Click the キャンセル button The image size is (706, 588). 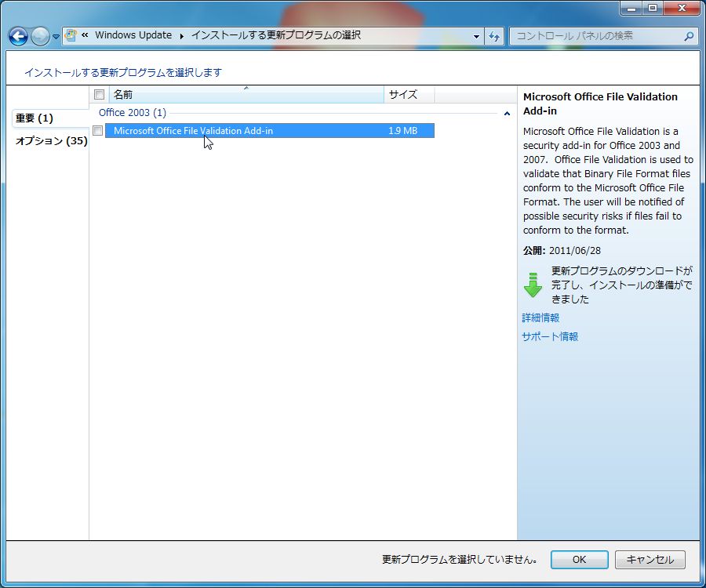tap(650, 559)
